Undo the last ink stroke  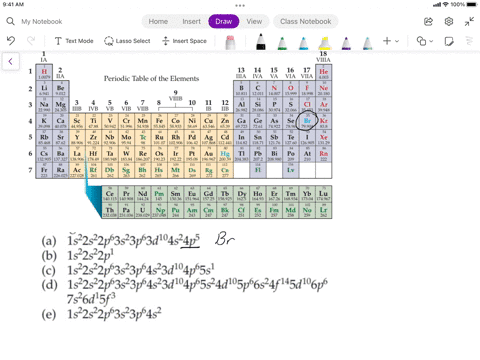(x=11, y=41)
